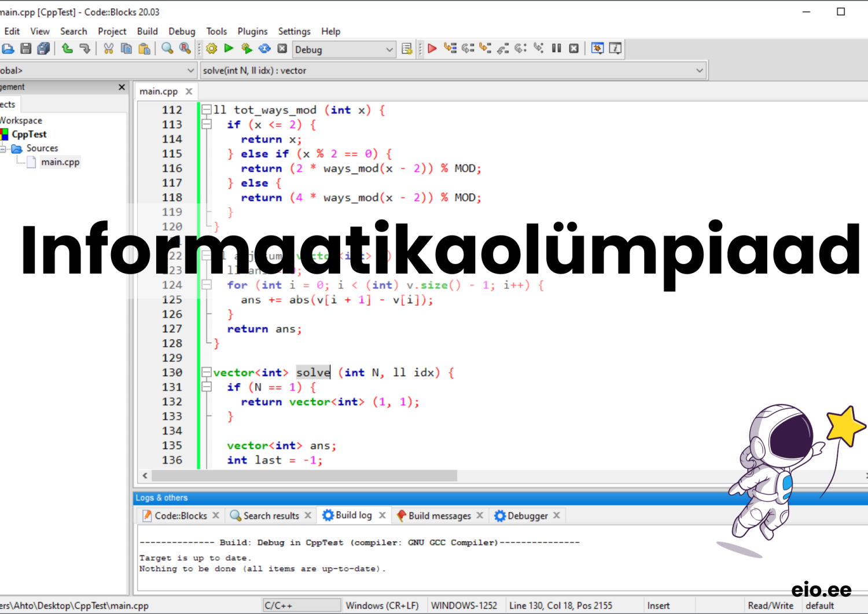Open the Build menu
The height and width of the screenshot is (614, 868).
[147, 31]
